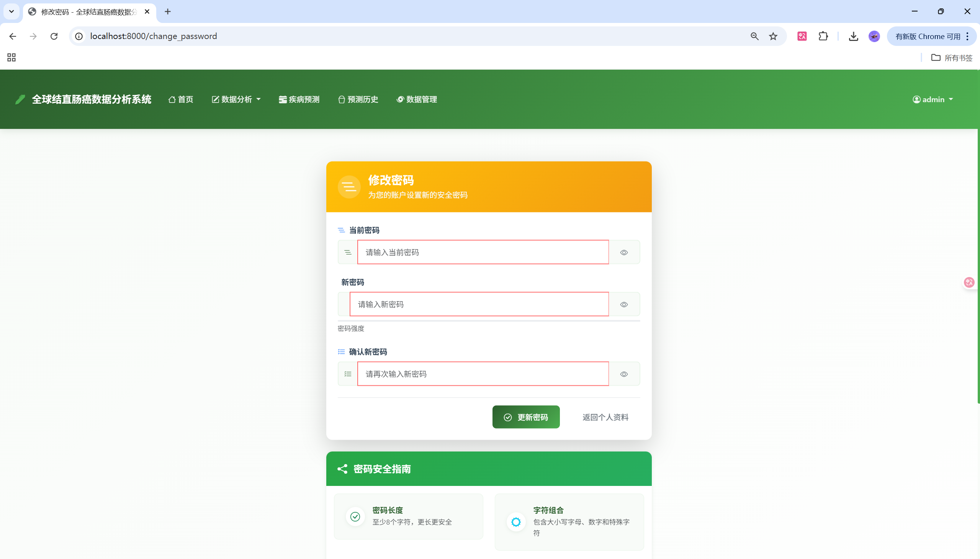This screenshot has height=559, width=980.
Task: Open the browser tab search dropdown
Action: (11, 11)
